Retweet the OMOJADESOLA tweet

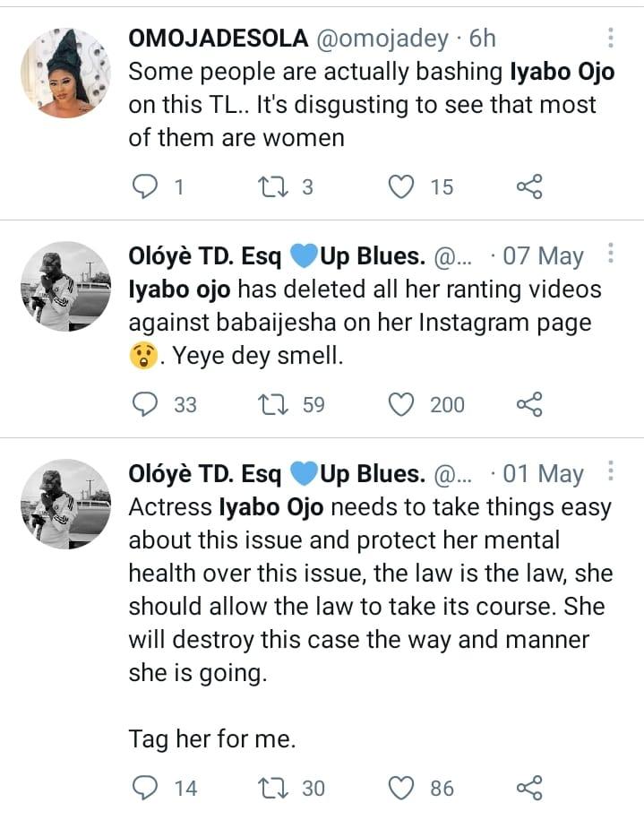click(270, 186)
